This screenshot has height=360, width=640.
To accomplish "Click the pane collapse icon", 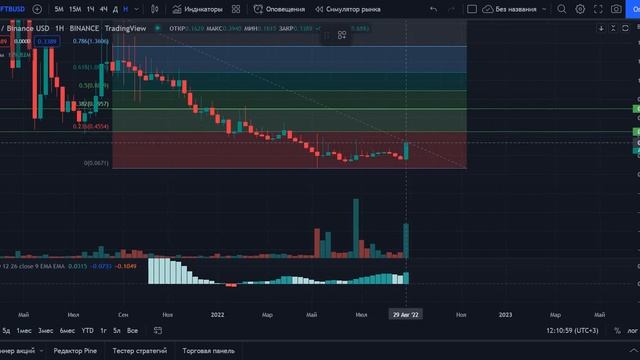I will pos(613,28).
